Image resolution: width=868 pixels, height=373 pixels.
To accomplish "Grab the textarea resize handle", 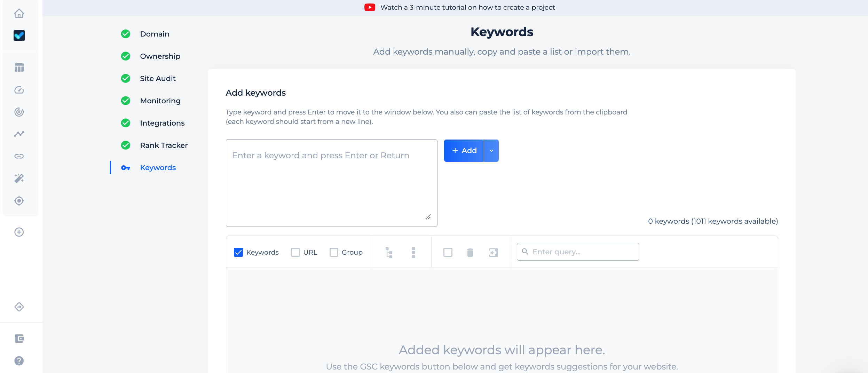I will click(428, 217).
